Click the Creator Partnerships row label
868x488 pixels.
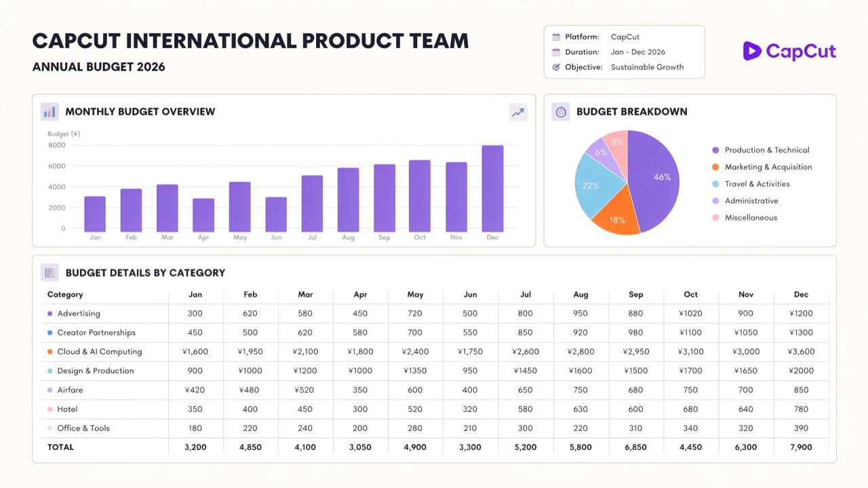(x=96, y=333)
